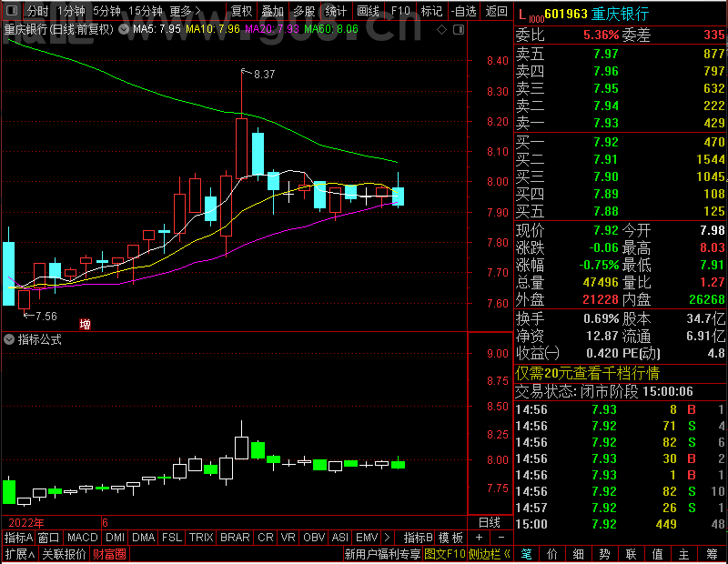
Task: Click the MA60: 8.06 label
Action: (x=331, y=29)
